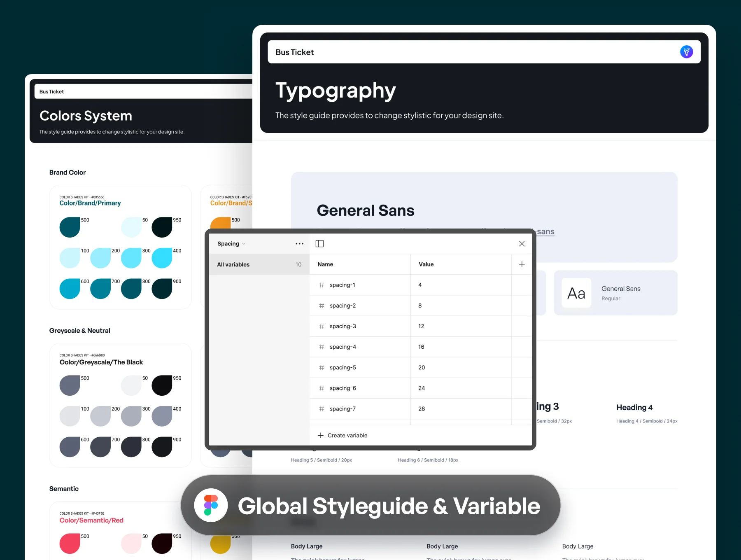This screenshot has width=741, height=560.
Task: Select the spacing-6 variable name
Action: [x=343, y=388]
